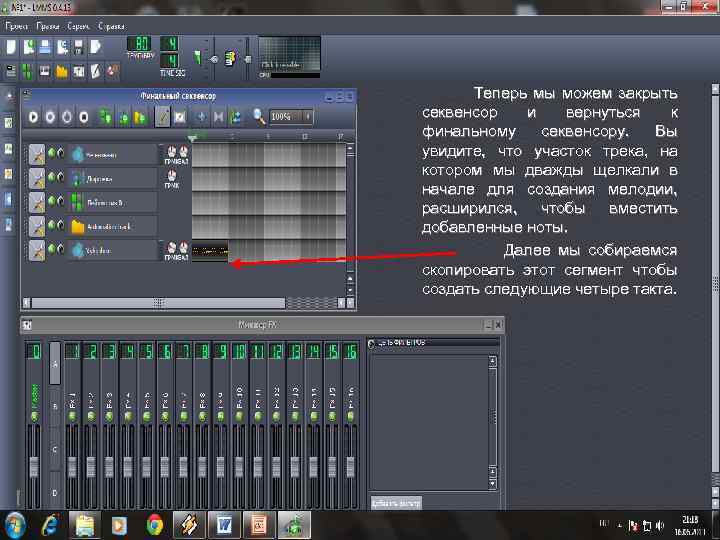Click the oscilloscope visualization display

point(289,54)
